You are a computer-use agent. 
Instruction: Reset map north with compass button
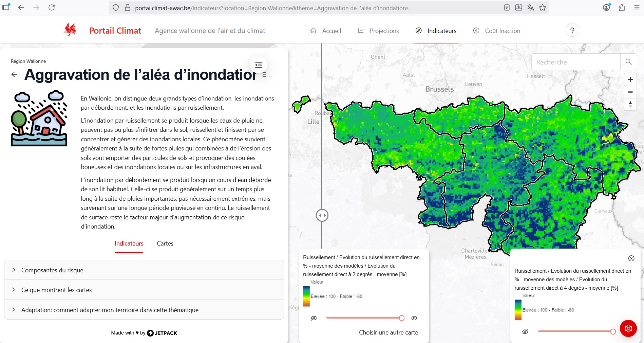pos(630,104)
